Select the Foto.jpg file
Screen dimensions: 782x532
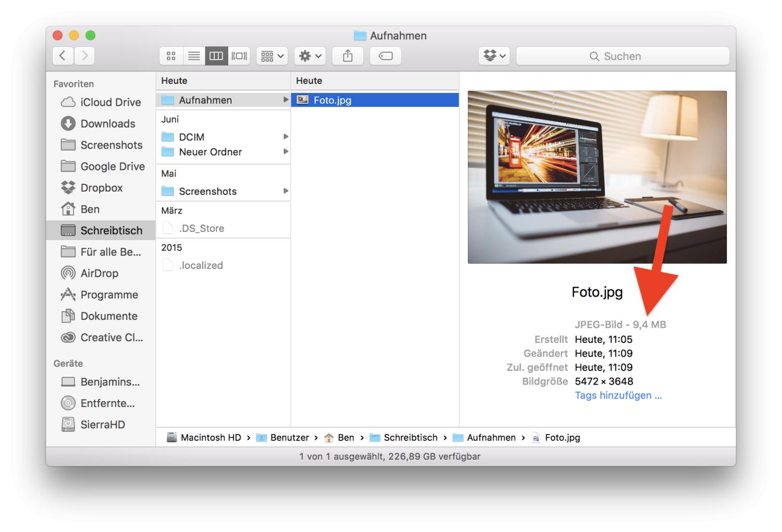pyautogui.click(x=375, y=100)
